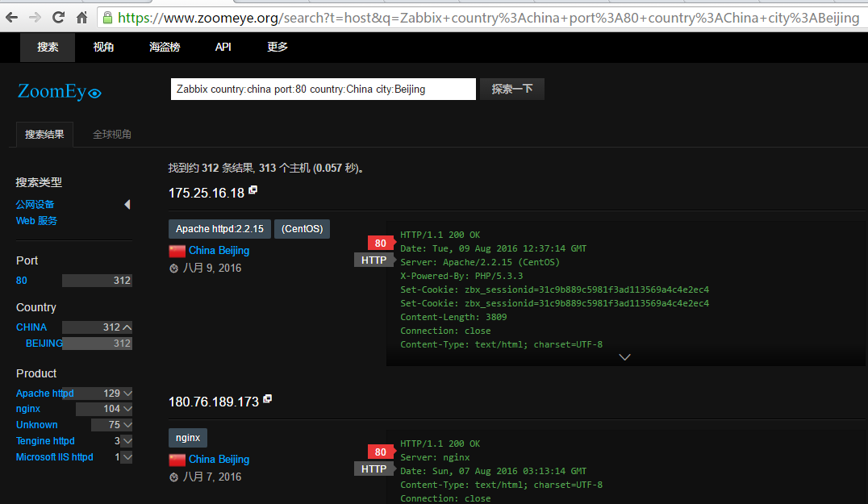This screenshot has width=868, height=504.
Task: Filter by the Apache httpd:2.2.15 tag
Action: coord(219,229)
